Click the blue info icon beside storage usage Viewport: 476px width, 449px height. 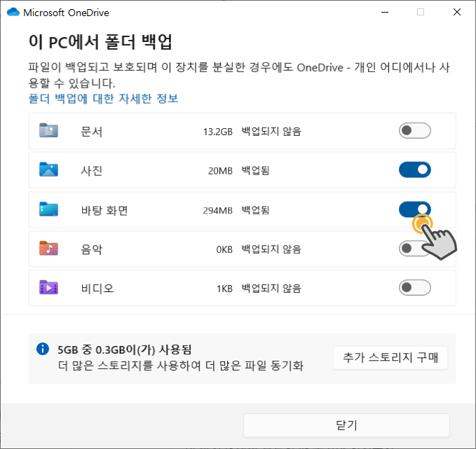(x=43, y=349)
